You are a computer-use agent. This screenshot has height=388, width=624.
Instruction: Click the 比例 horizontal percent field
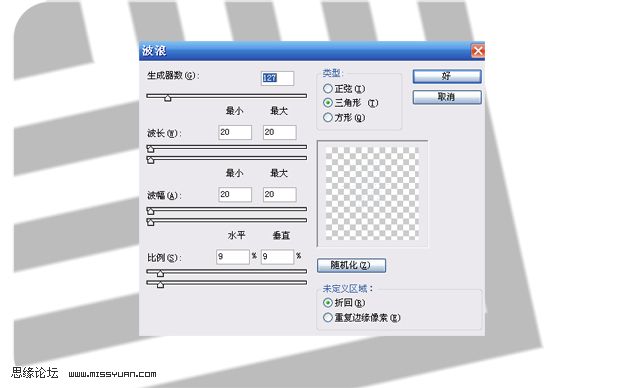click(x=233, y=257)
